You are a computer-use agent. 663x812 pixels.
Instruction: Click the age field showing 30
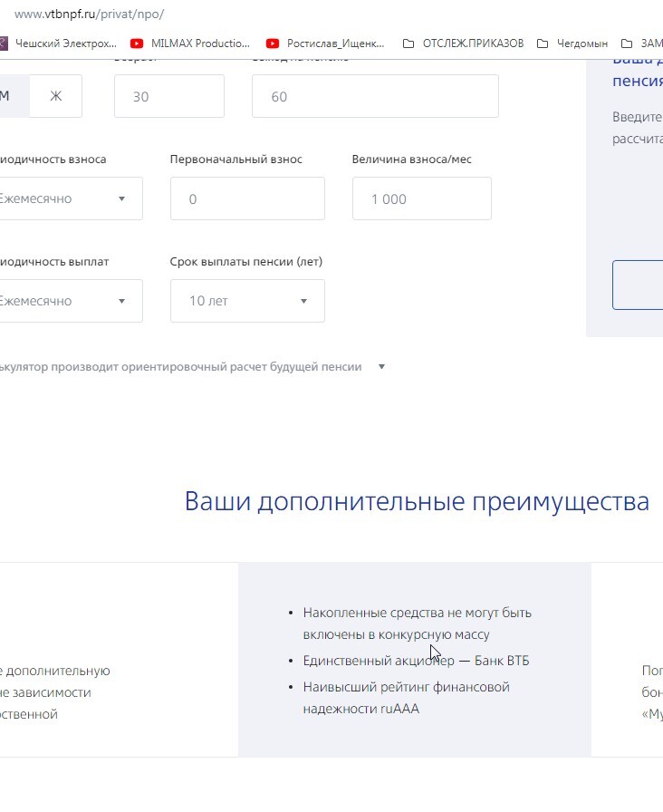pos(168,96)
